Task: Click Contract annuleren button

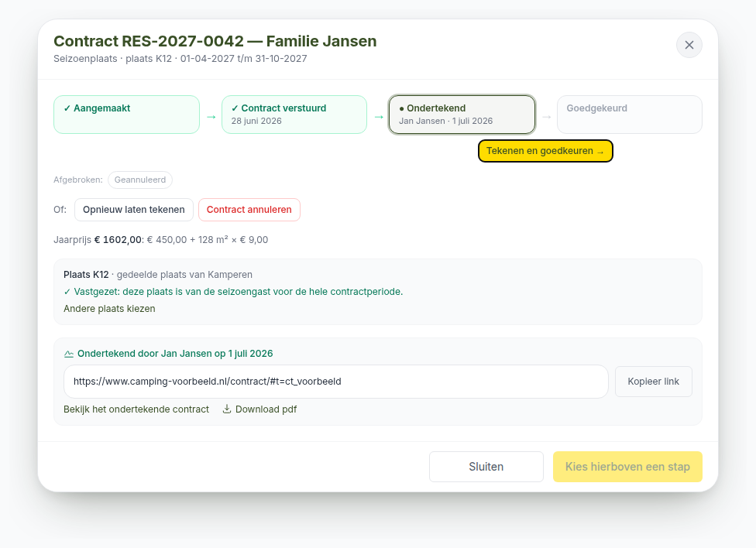Action: pyautogui.click(x=249, y=210)
